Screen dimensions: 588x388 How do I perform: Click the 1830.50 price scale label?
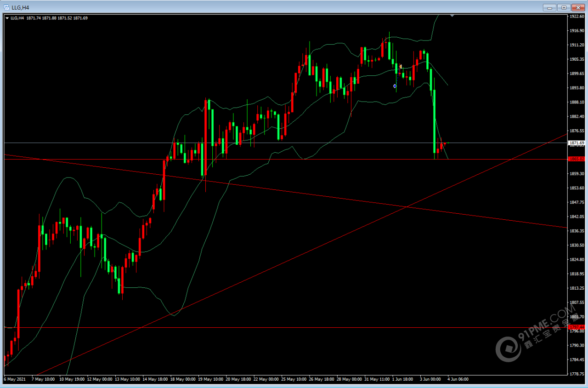tap(577, 245)
